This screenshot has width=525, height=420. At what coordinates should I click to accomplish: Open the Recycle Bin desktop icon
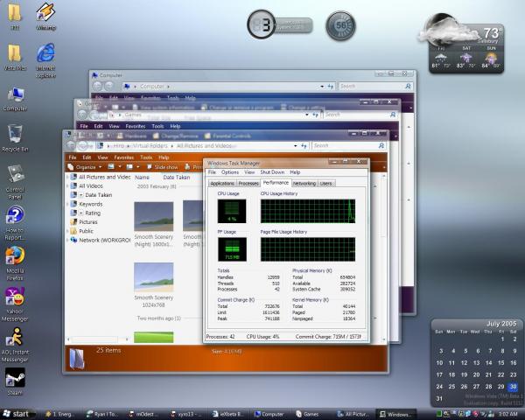pos(15,134)
